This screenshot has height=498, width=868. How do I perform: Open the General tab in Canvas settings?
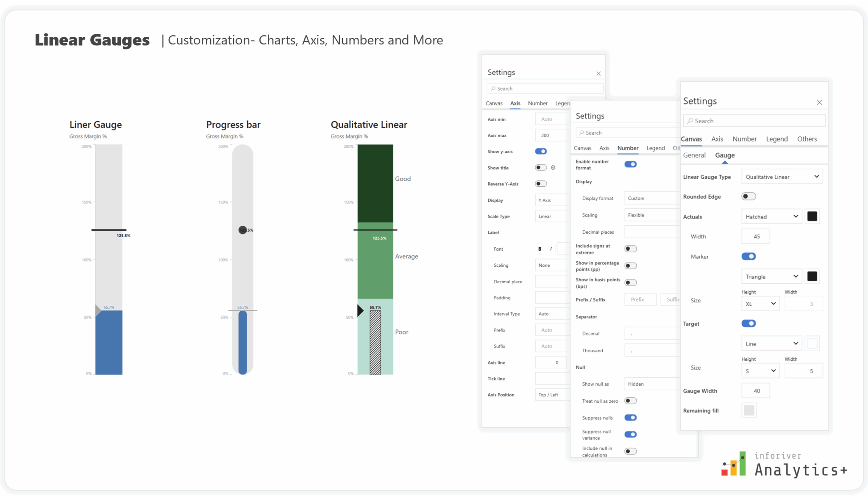694,155
